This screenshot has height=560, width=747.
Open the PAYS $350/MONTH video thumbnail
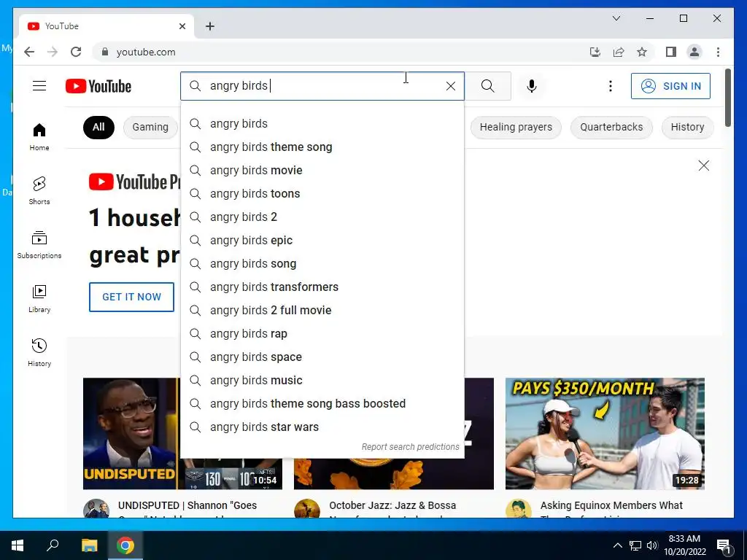pyautogui.click(x=605, y=433)
